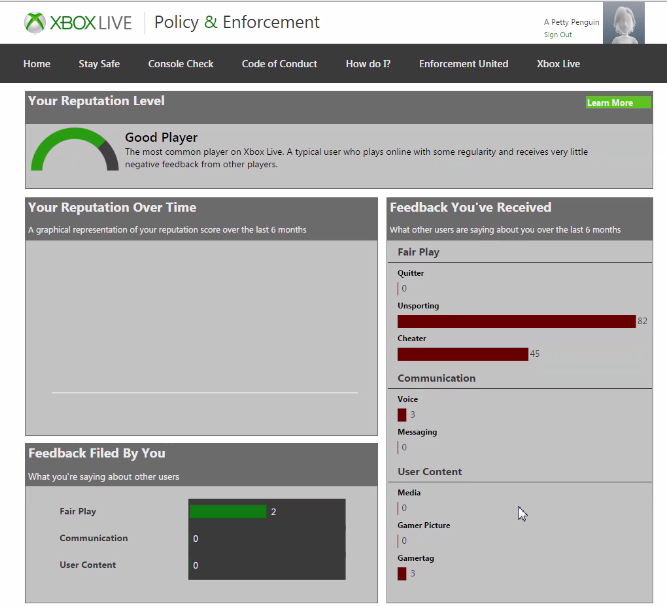Click Communication row in Feedback Filed By You
The image size is (667, 606).
tap(202, 538)
